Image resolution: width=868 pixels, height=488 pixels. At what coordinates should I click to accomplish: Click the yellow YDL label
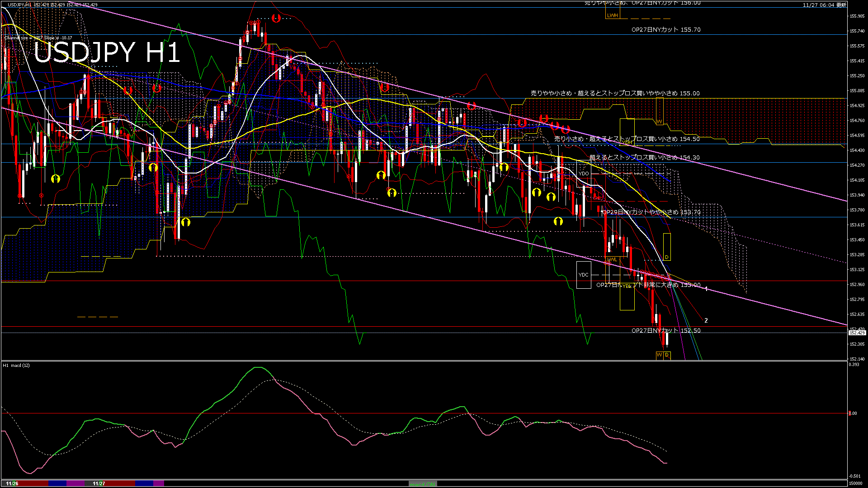pos(627,286)
